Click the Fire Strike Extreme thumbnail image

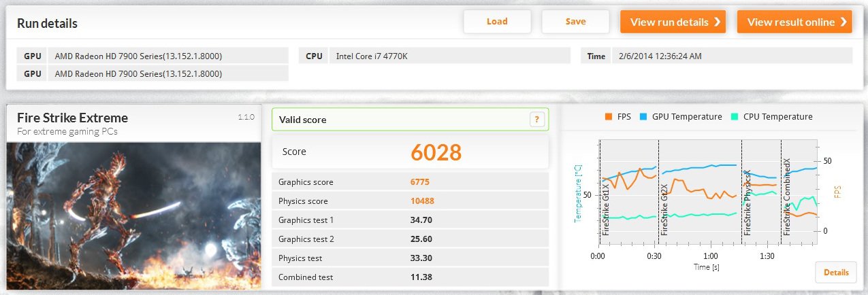[x=134, y=214]
